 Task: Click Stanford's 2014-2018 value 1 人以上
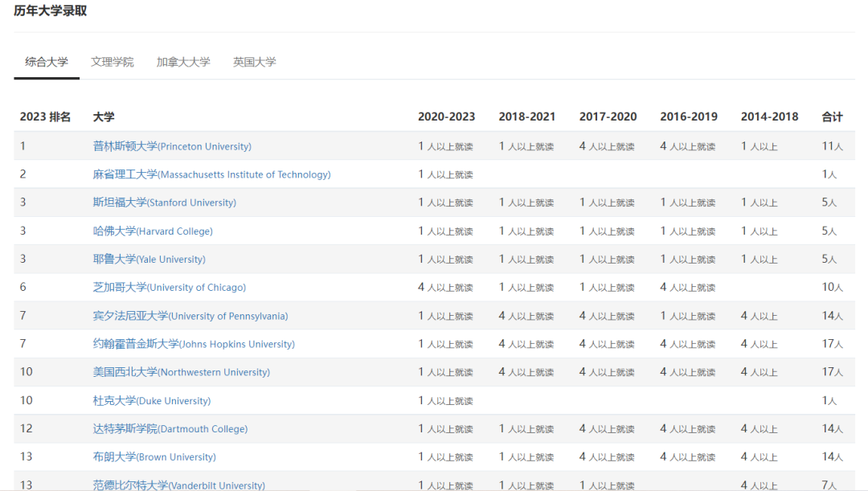pyautogui.click(x=759, y=203)
